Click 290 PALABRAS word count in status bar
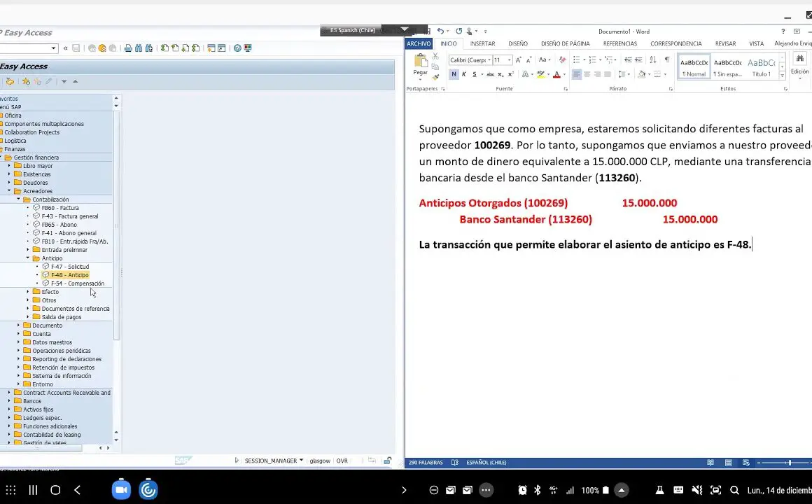 pyautogui.click(x=425, y=463)
